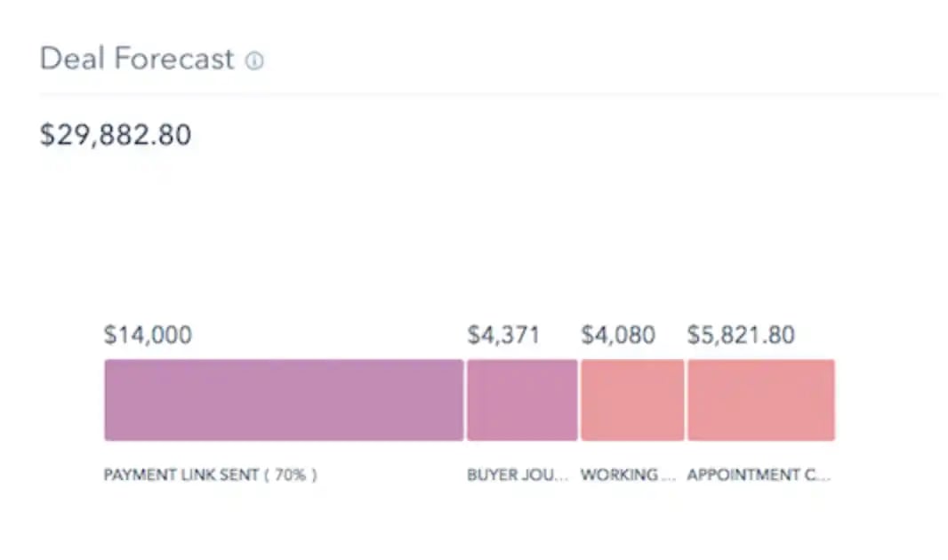Open the APPOINTMENT C... stage label
The width and height of the screenshot is (948, 560).
pyautogui.click(x=759, y=475)
